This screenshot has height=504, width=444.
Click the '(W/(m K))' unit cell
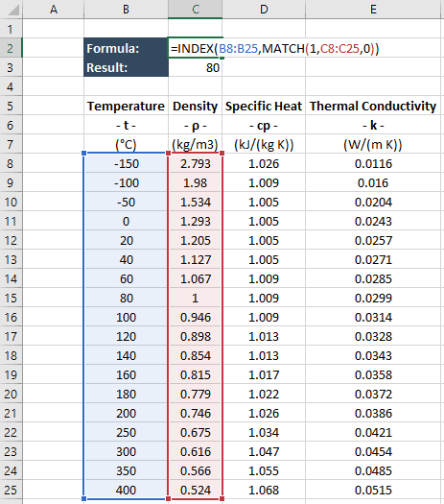[373, 144]
